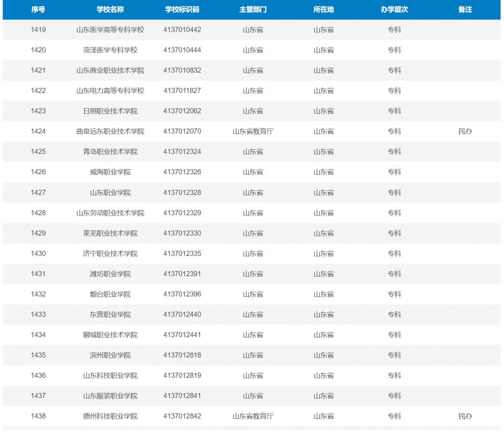Click school code 4137012324
Image resolution: width=504 pixels, height=436 pixels.
[182, 152]
